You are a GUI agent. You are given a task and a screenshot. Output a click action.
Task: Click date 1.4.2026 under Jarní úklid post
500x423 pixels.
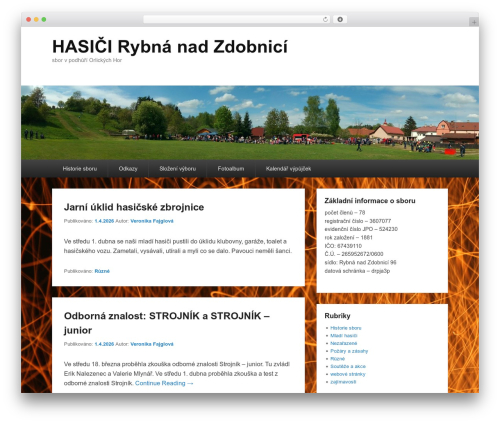coord(104,221)
